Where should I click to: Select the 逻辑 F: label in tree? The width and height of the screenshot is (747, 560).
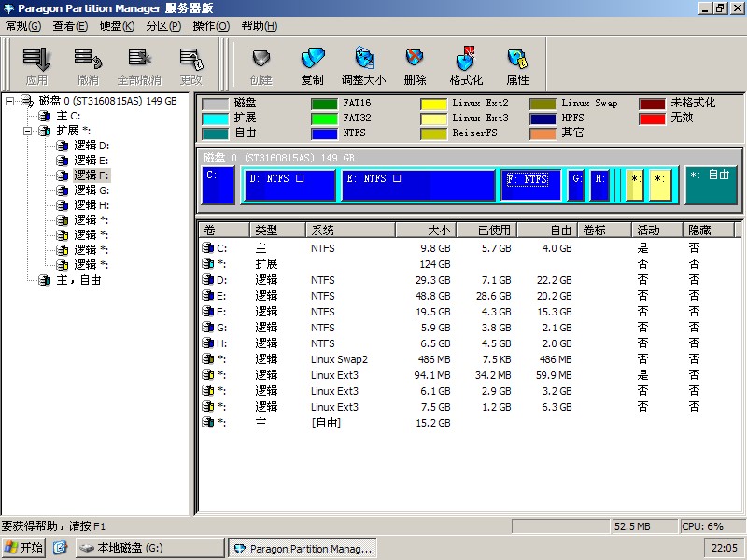pos(91,175)
